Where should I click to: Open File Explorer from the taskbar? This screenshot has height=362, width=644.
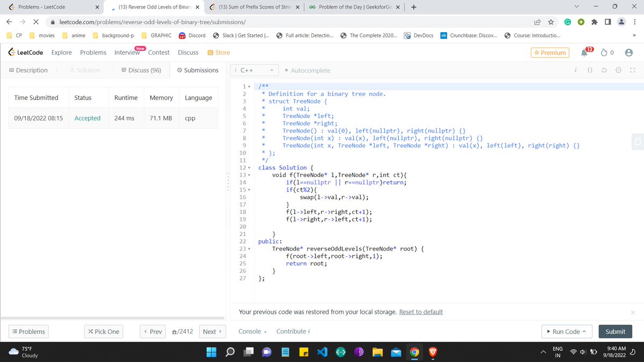[377, 352]
